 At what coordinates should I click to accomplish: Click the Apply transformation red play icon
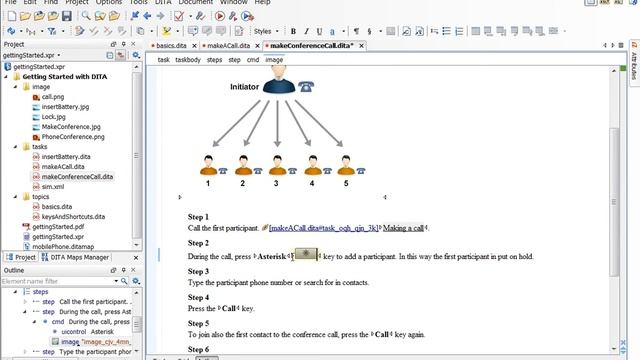coord(220,16)
